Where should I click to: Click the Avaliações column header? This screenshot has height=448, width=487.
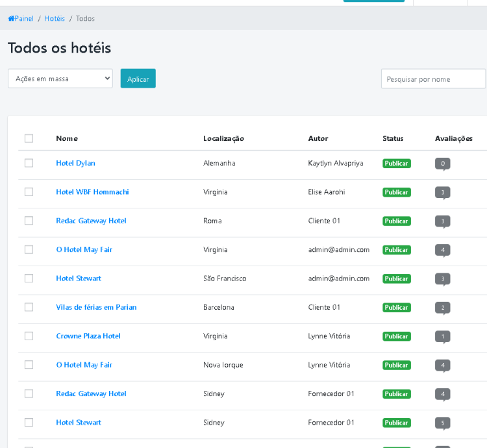point(454,138)
